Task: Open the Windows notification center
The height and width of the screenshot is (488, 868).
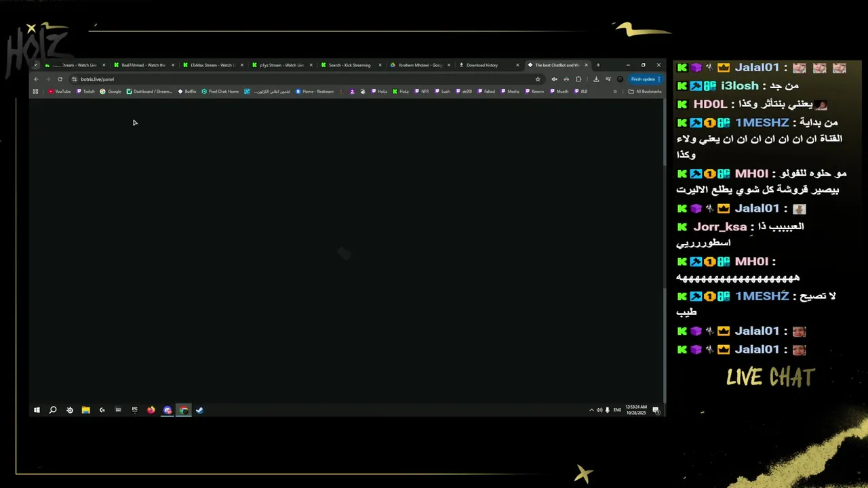Action: 656,410
